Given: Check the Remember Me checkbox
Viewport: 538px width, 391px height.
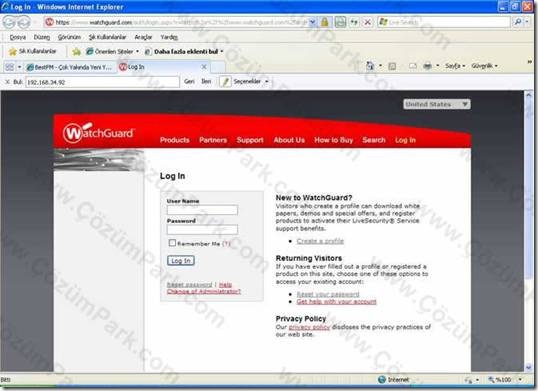Looking at the screenshot, I should pos(172,243).
